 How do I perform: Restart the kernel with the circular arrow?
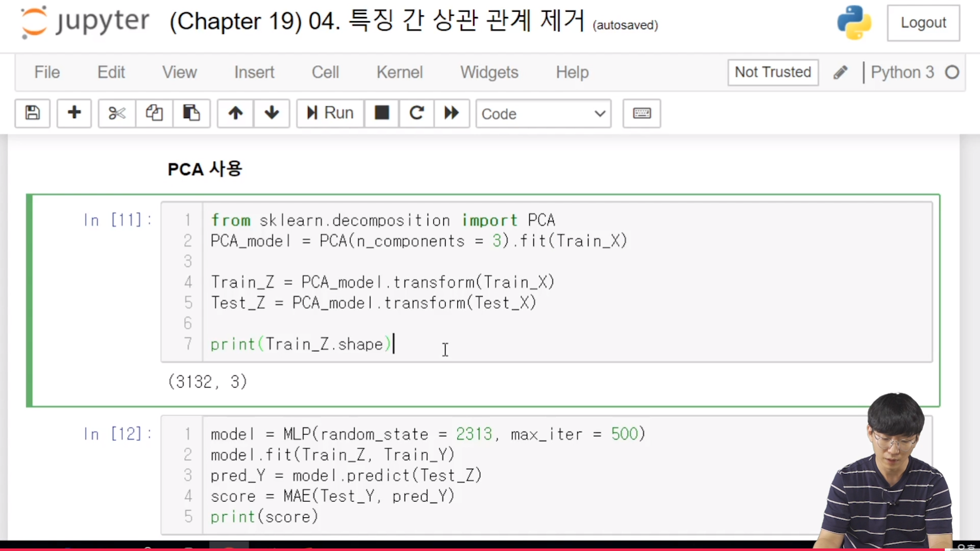click(x=416, y=113)
